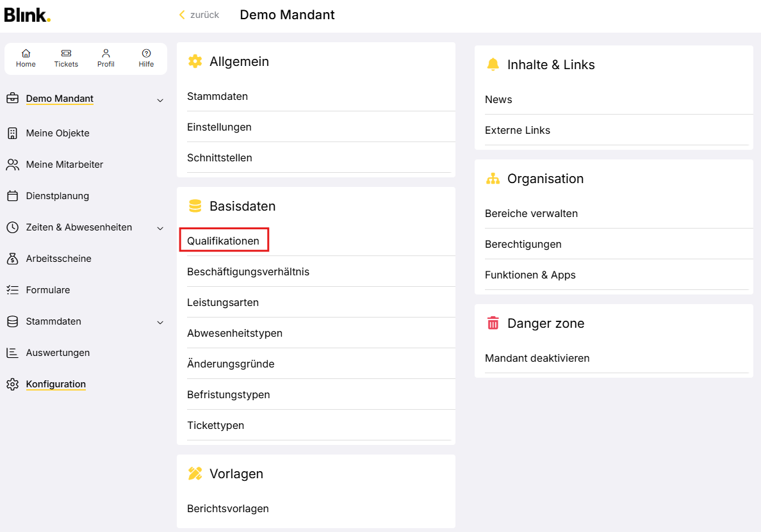Click the Hilfe question mark icon
The height and width of the screenshot is (532, 761).
(x=146, y=54)
